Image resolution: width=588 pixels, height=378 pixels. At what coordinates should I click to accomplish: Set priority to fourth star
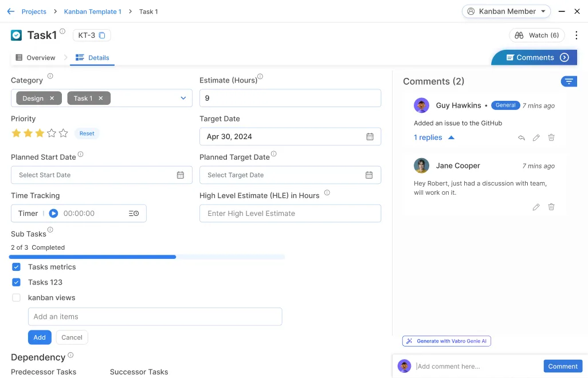52,133
